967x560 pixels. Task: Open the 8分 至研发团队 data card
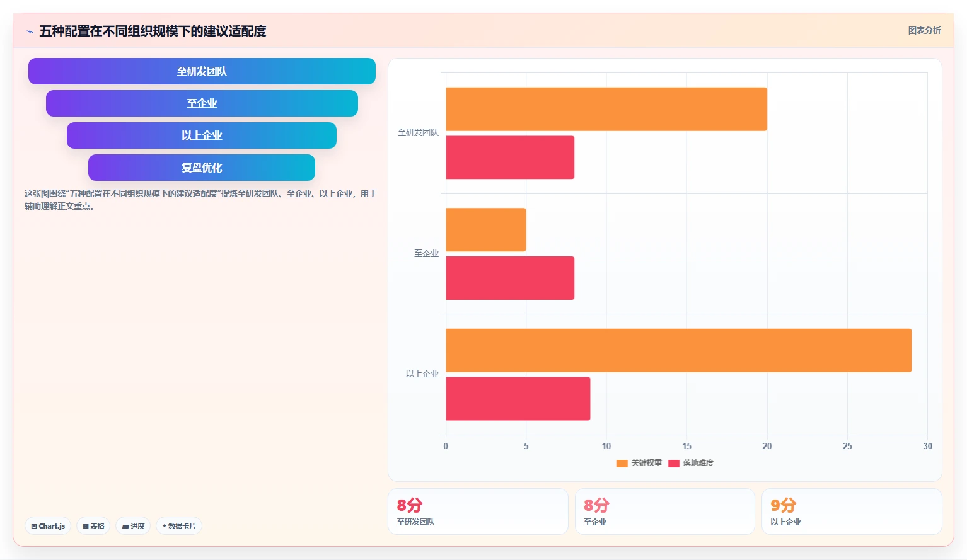478,511
